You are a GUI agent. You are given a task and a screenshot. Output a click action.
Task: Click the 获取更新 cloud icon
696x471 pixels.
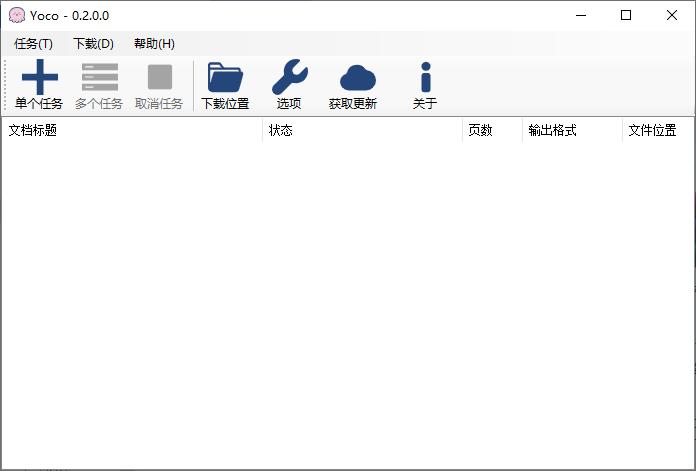(x=353, y=78)
